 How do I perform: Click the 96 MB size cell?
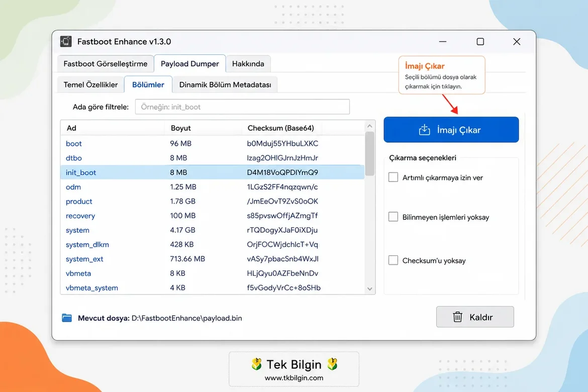point(181,144)
